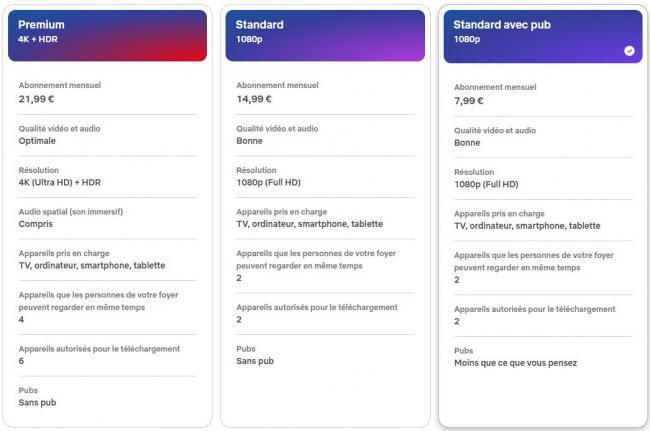This screenshot has width=650, height=431.
Task: Select the Standard avec pub plan header
Action: [x=543, y=36]
